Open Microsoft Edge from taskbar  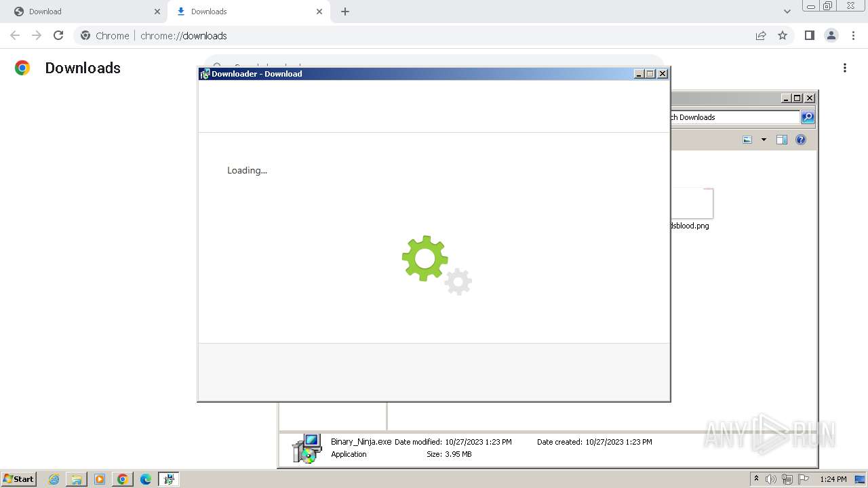(x=146, y=479)
